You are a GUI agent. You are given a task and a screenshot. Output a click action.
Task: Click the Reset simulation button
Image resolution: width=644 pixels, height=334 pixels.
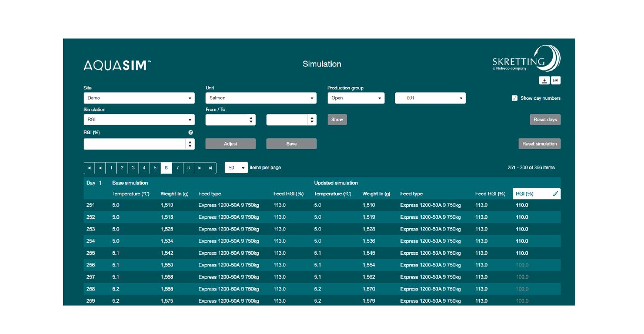point(540,144)
